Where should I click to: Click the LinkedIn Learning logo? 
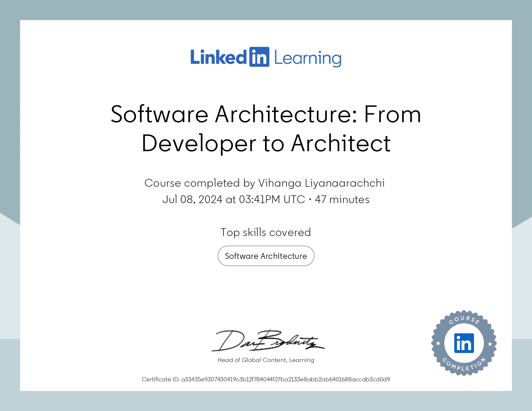pos(265,57)
